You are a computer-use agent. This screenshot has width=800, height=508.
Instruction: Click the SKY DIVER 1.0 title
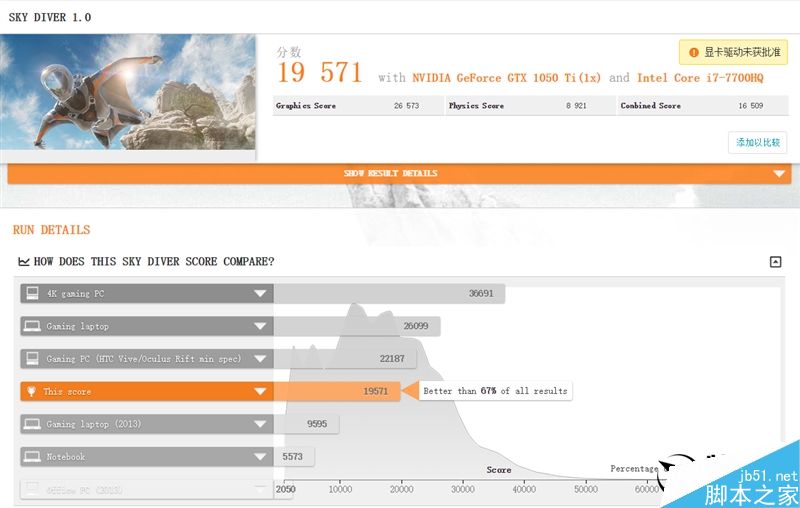coord(50,17)
